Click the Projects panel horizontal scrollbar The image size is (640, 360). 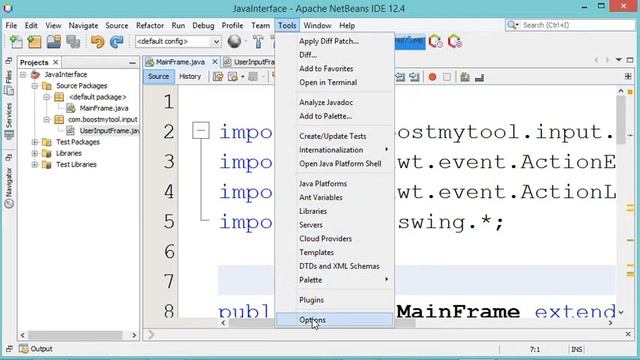pyautogui.click(x=75, y=335)
